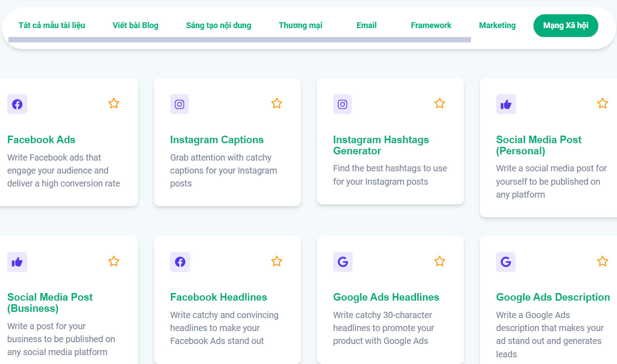617x364 pixels.
Task: Select the active Mạng Xã hội button
Action: coord(565,25)
